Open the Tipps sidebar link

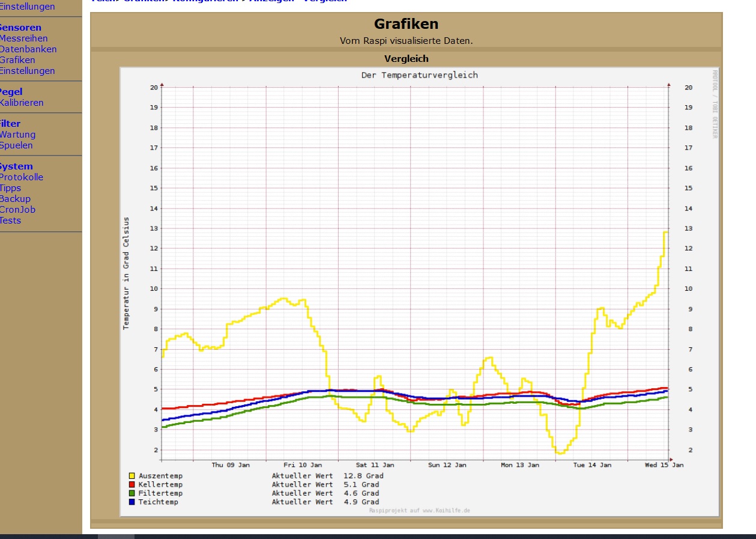11,188
